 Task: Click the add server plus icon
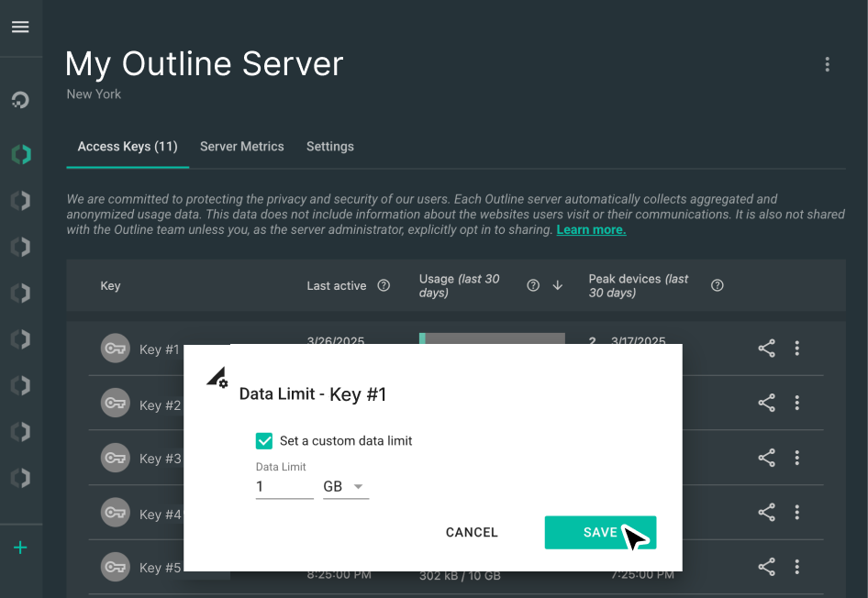click(x=20, y=547)
